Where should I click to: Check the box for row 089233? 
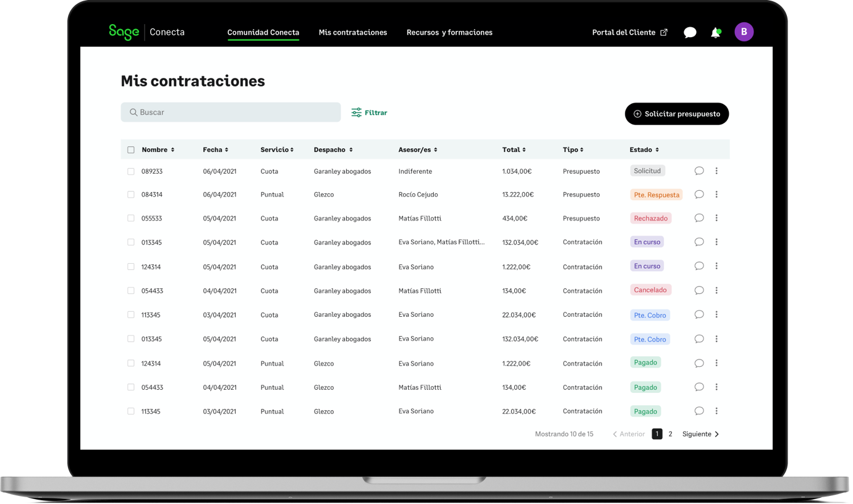[131, 172]
